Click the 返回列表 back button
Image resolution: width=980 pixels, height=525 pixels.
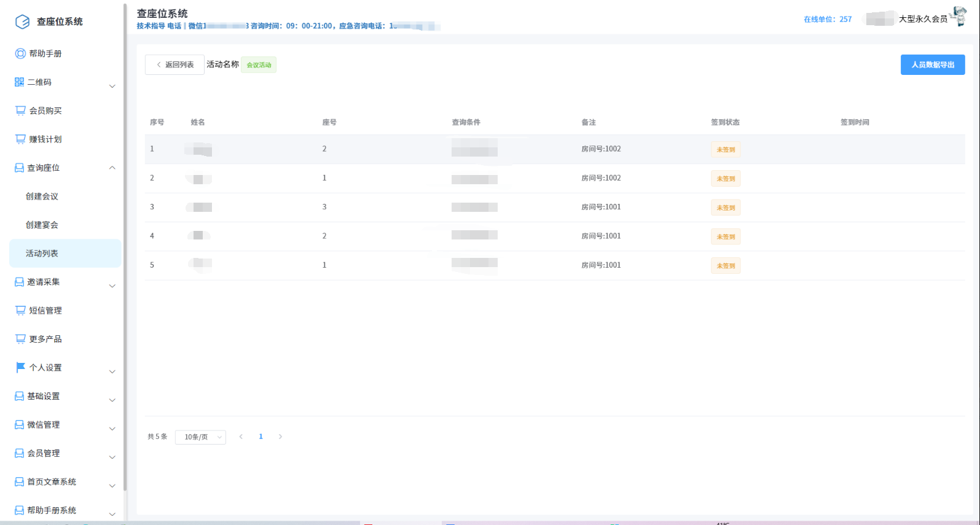click(x=174, y=64)
